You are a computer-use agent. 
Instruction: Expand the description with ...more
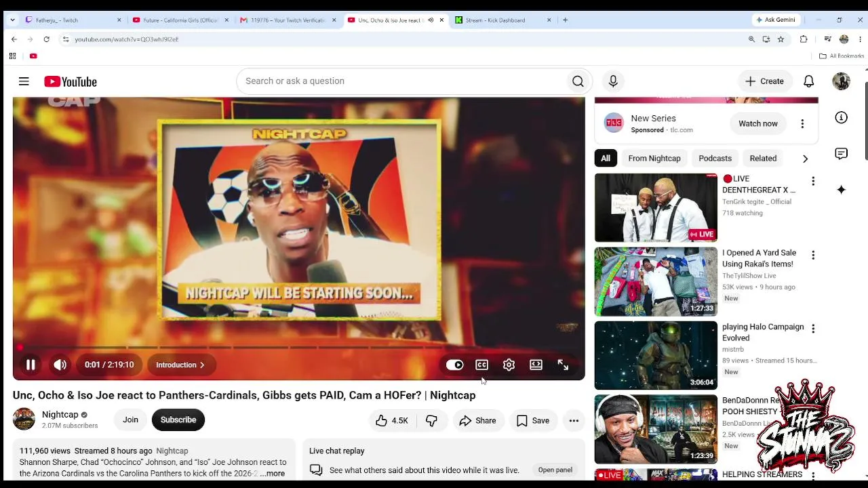pyautogui.click(x=273, y=474)
